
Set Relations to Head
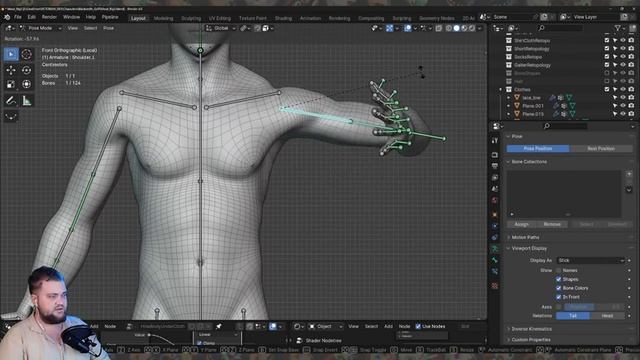(607, 316)
